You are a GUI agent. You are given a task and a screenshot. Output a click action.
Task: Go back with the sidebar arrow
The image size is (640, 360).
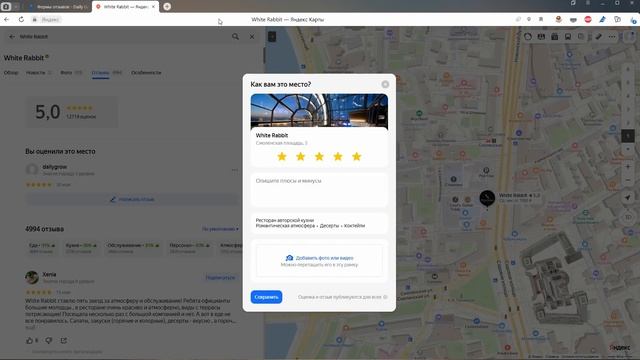point(11,37)
